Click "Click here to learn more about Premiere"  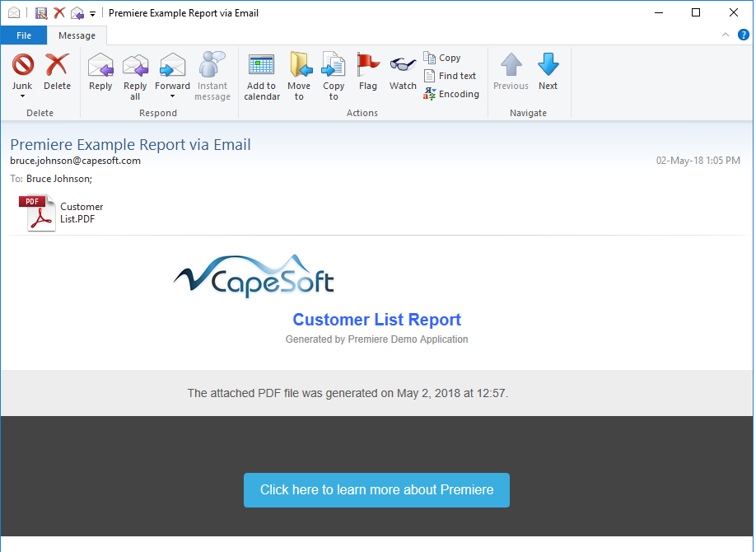[x=376, y=489]
